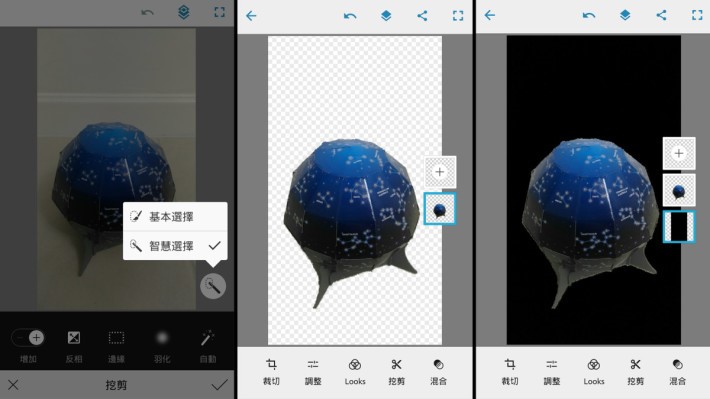Tap share icon in middle panel
This screenshot has width=710, height=399.
click(422, 16)
